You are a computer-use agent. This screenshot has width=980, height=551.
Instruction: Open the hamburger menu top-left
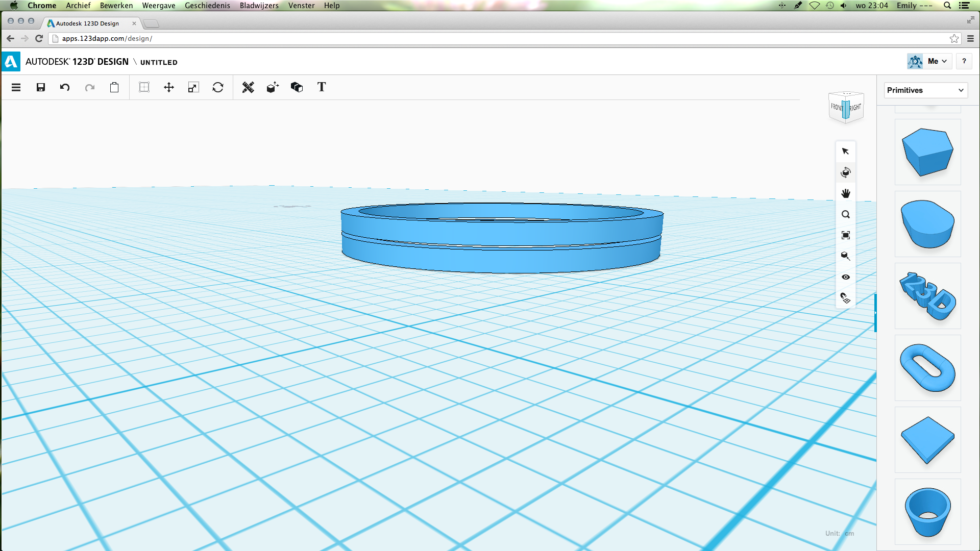(15, 87)
